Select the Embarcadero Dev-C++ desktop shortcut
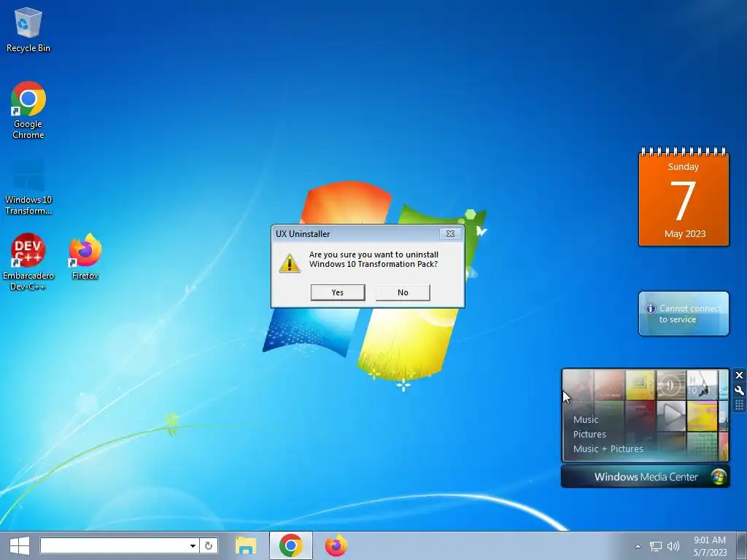 (x=28, y=262)
